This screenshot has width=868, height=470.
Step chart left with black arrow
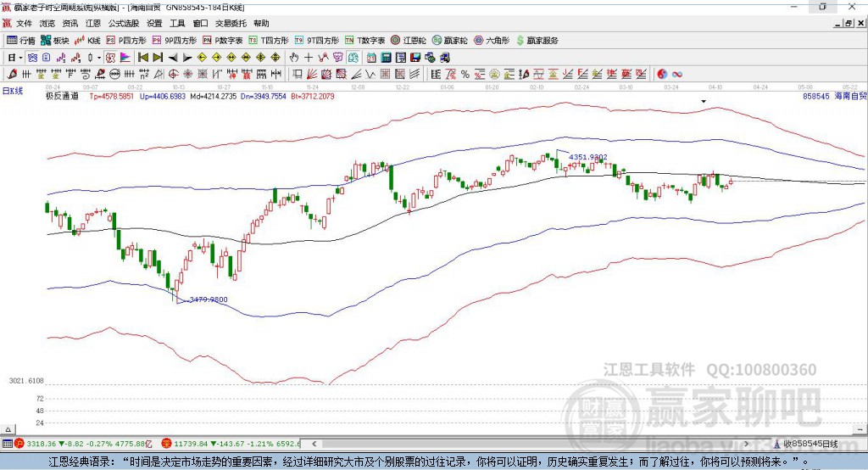(173, 58)
